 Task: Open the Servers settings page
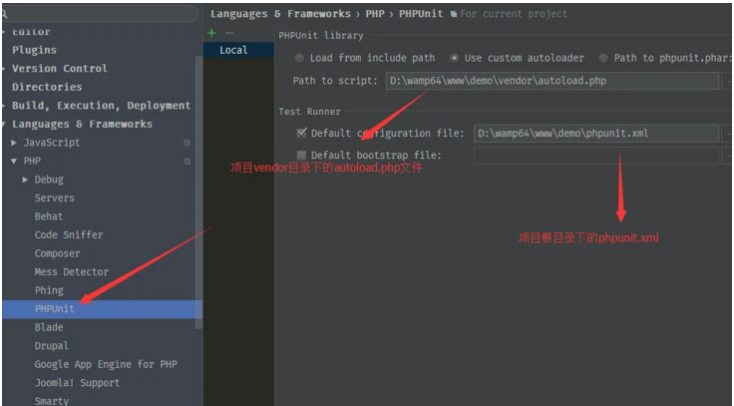54,198
